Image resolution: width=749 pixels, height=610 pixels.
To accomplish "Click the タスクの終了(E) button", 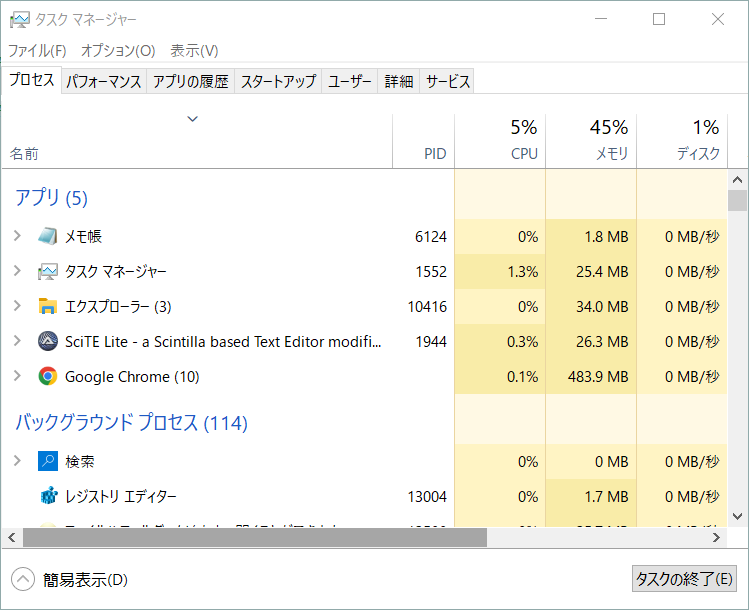I will click(x=685, y=579).
